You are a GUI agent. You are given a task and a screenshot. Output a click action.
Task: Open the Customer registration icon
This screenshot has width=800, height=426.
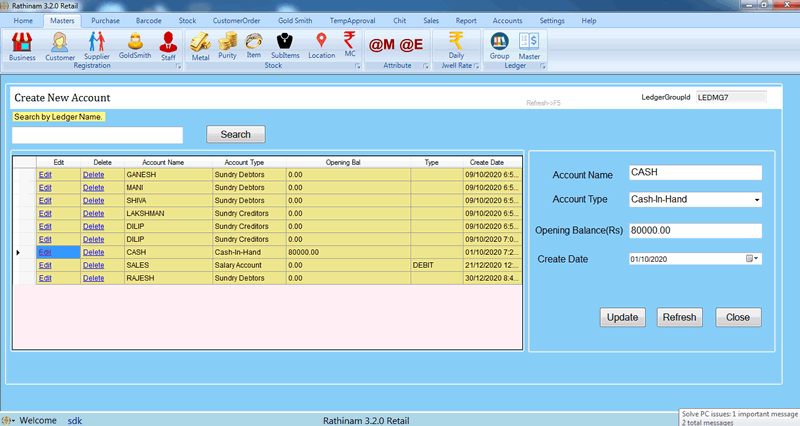pyautogui.click(x=60, y=46)
